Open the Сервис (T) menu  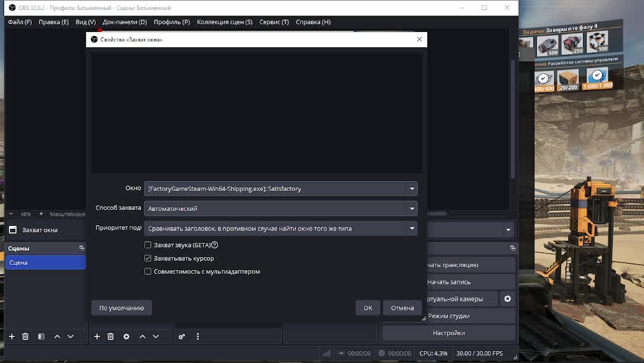tap(274, 22)
